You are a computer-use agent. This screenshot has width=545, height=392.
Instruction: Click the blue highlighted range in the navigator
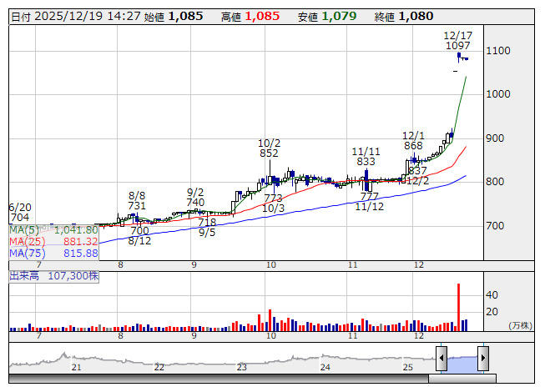(462, 359)
